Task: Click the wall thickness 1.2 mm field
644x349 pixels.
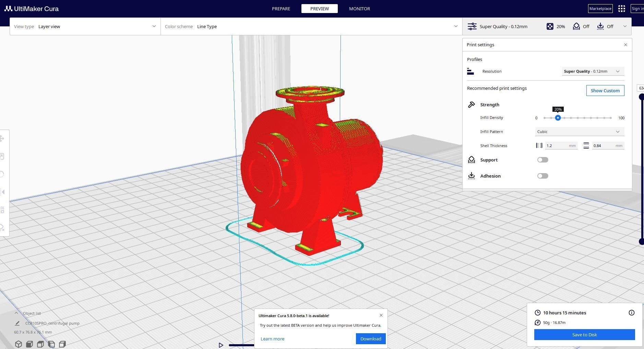Action: pos(561,146)
